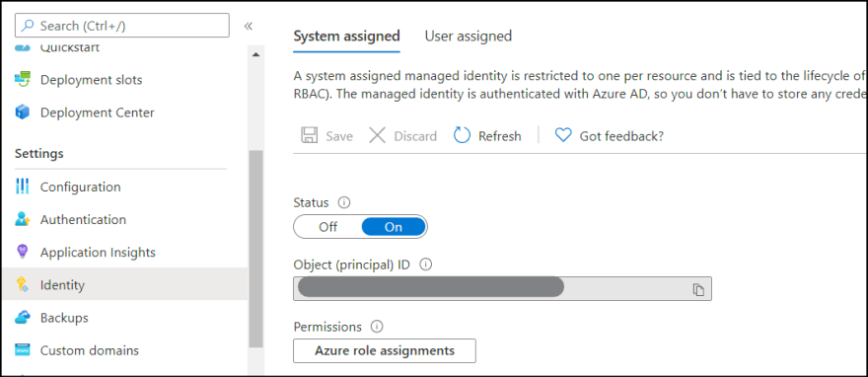This screenshot has width=868, height=377.
Task: Switch the Status toggle to Off
Action: coord(327,227)
